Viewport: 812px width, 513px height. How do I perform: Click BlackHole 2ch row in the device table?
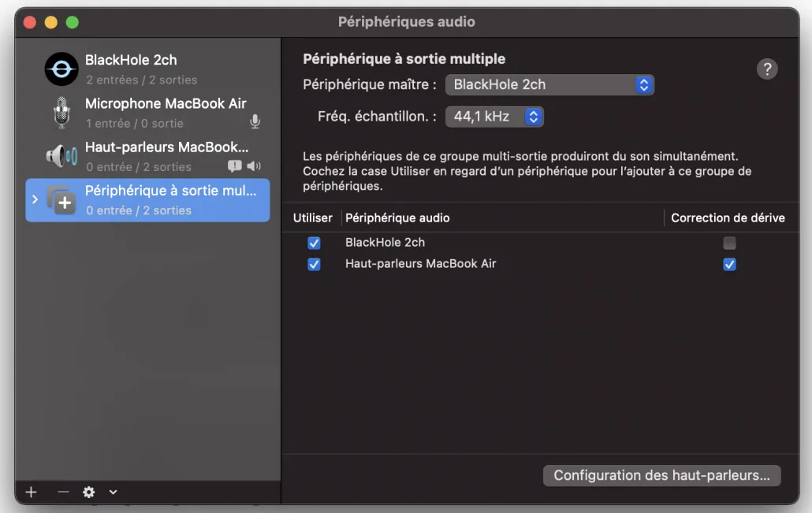541,243
